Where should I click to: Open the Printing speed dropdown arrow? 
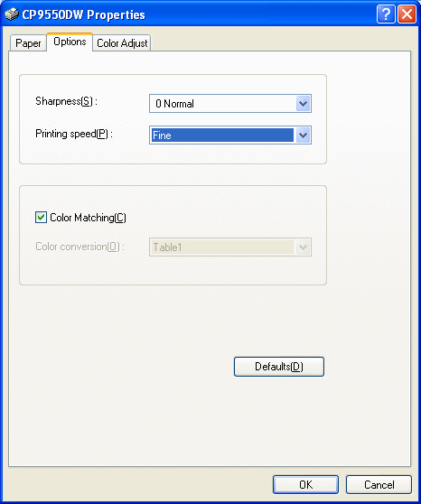(x=303, y=135)
